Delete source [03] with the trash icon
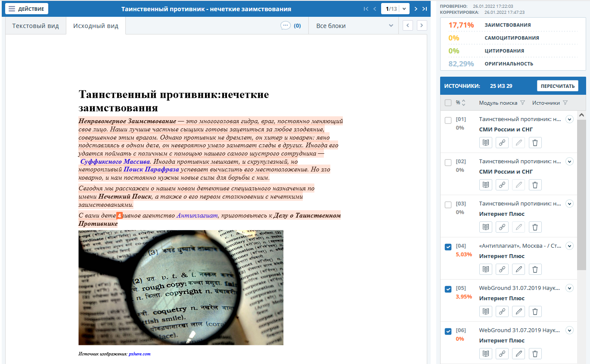 tap(535, 227)
